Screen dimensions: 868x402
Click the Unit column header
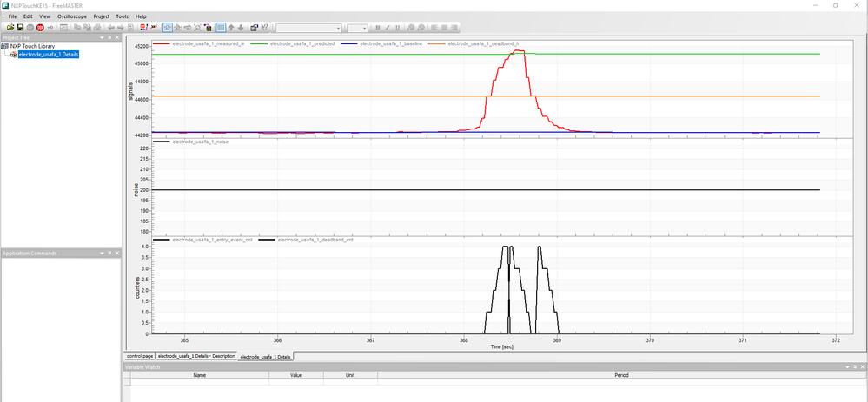350,375
